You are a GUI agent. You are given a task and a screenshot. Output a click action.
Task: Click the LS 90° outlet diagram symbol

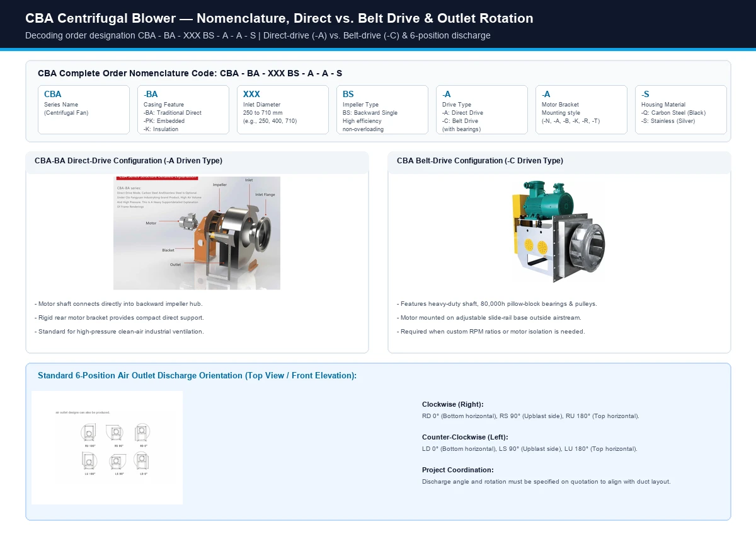click(117, 462)
